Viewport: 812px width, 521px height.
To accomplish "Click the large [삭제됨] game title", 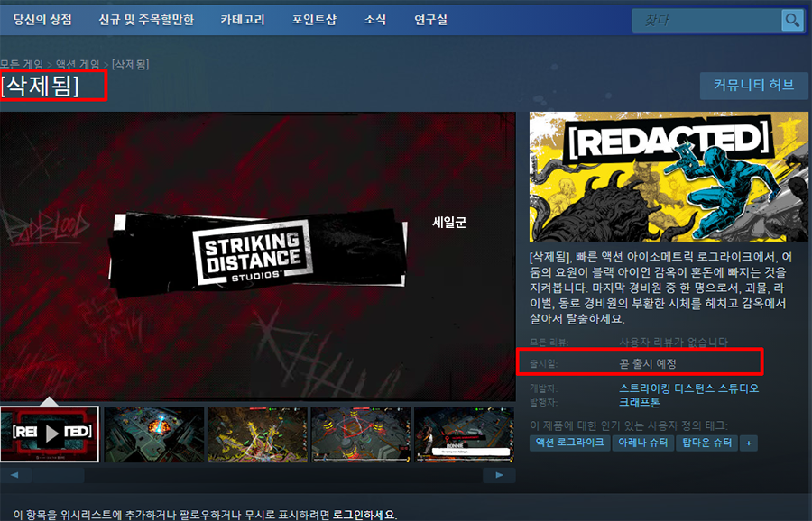I will coord(40,86).
